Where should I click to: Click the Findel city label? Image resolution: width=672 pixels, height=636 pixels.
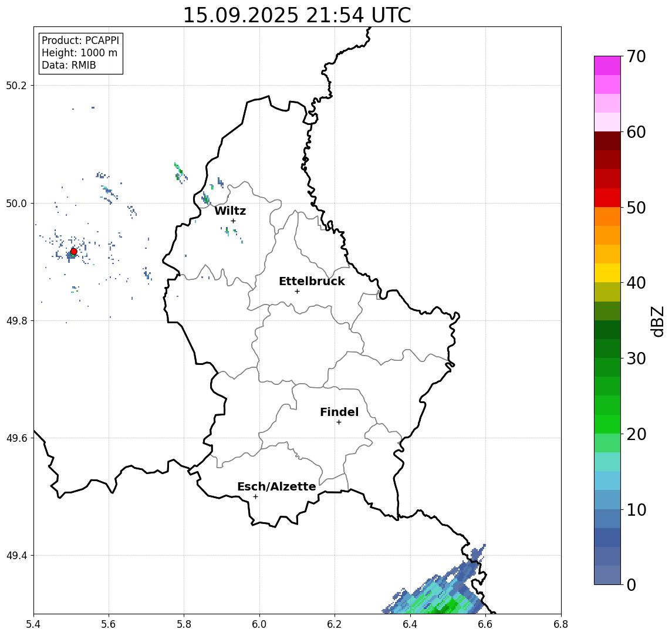pos(339,412)
